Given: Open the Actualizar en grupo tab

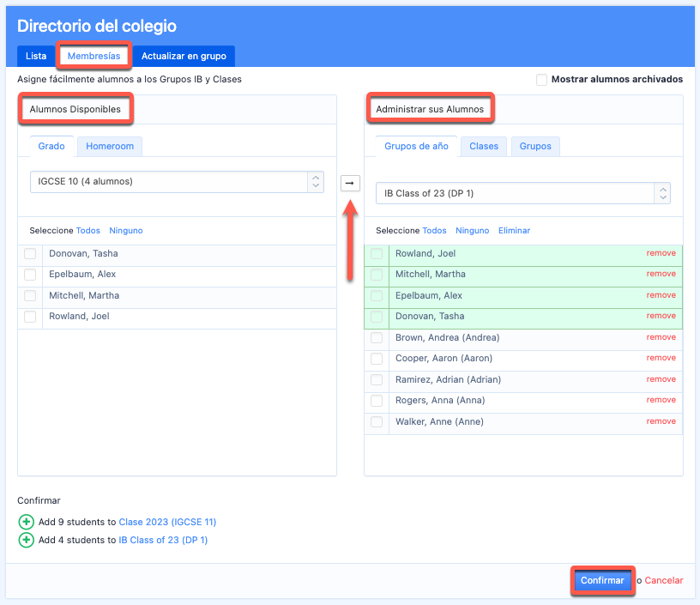Looking at the screenshot, I should 184,57.
